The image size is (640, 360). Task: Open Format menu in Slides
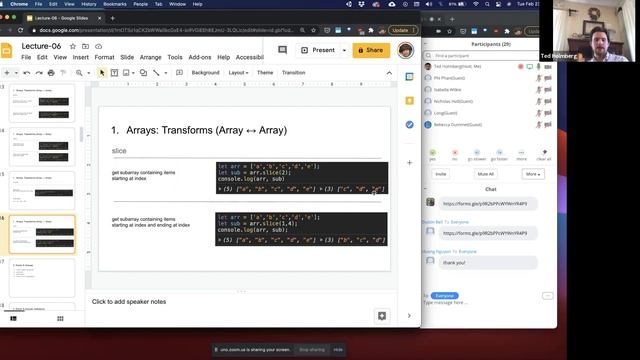104,57
